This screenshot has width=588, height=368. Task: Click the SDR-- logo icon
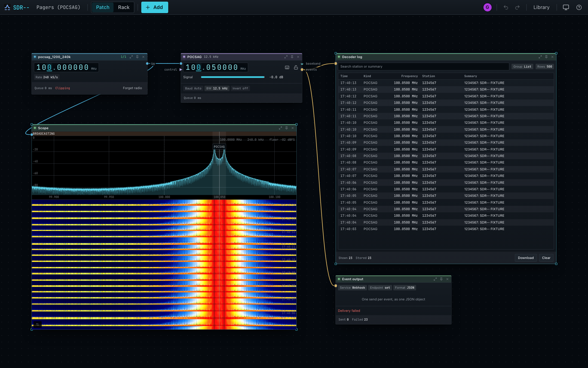7,7
